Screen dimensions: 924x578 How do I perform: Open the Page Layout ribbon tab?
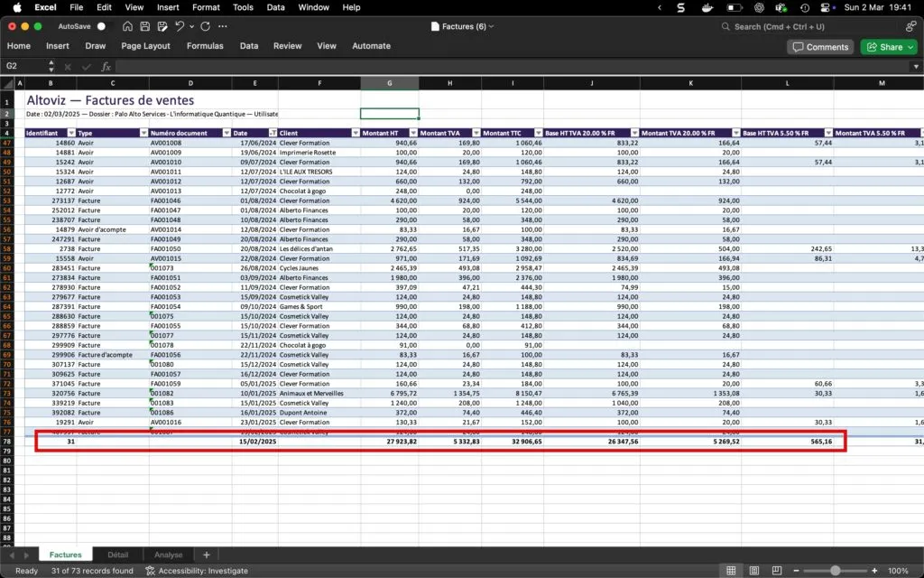pyautogui.click(x=145, y=46)
